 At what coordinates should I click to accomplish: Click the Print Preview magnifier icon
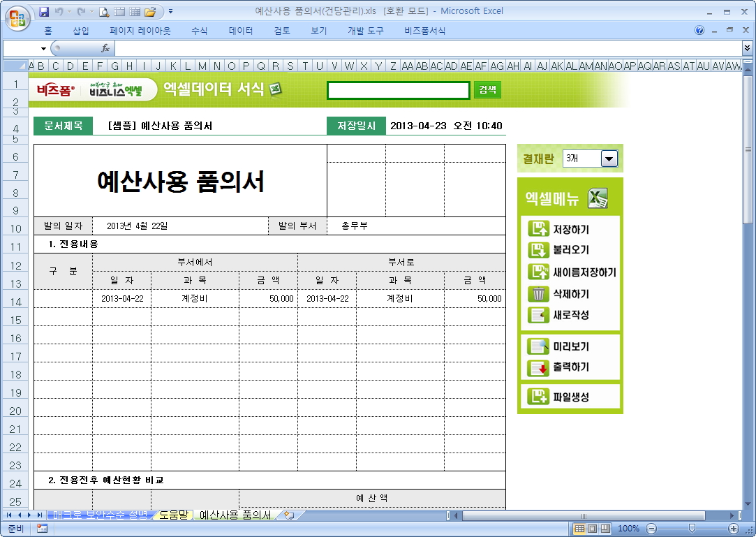[104, 12]
